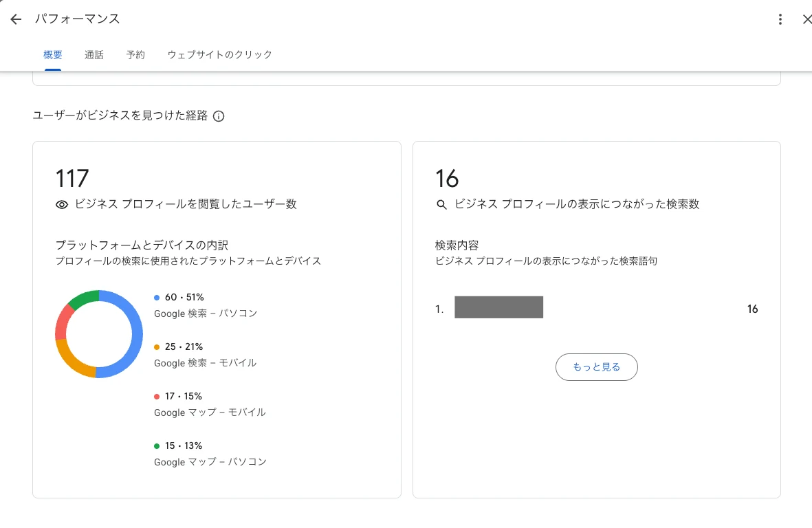Open the three-dot more options menu
Viewport: 812px width, 528px height.
tap(780, 20)
